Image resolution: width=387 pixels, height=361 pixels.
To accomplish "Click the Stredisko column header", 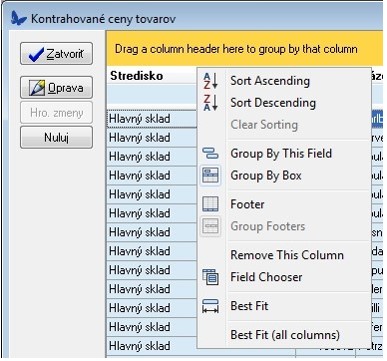I will 152,76.
